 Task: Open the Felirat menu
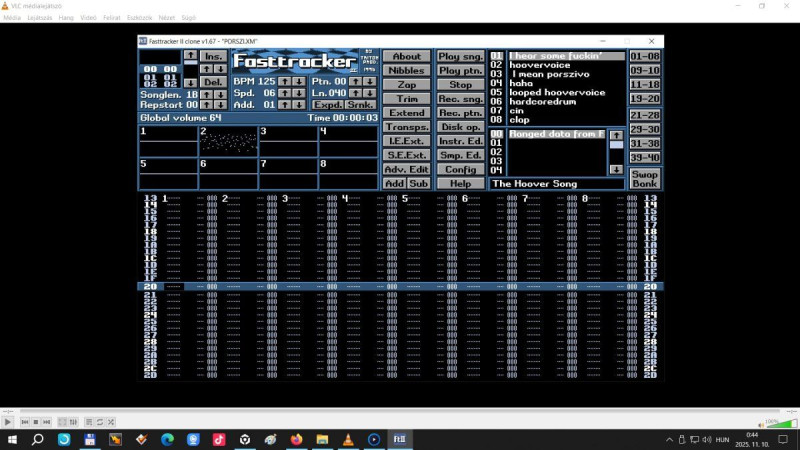pyautogui.click(x=112, y=17)
